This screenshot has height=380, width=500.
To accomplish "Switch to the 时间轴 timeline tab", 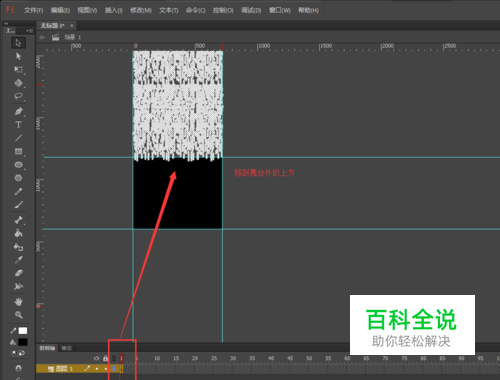I will tap(47, 348).
